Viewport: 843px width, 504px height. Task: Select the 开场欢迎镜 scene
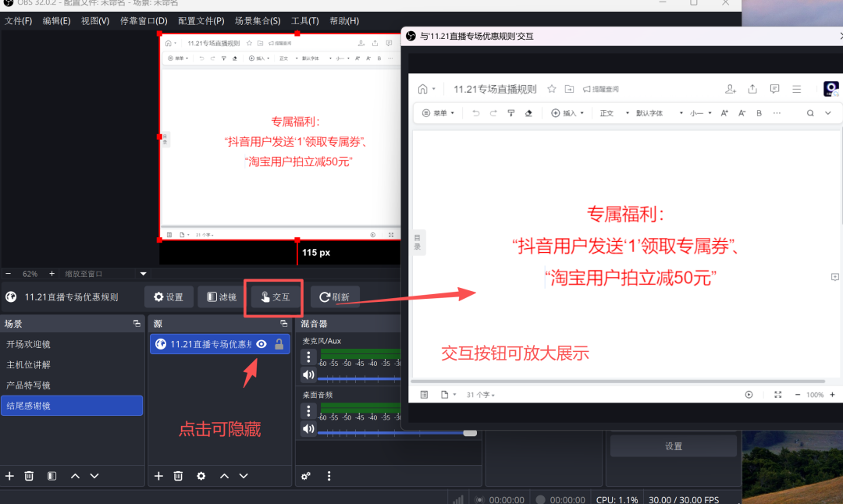point(72,344)
